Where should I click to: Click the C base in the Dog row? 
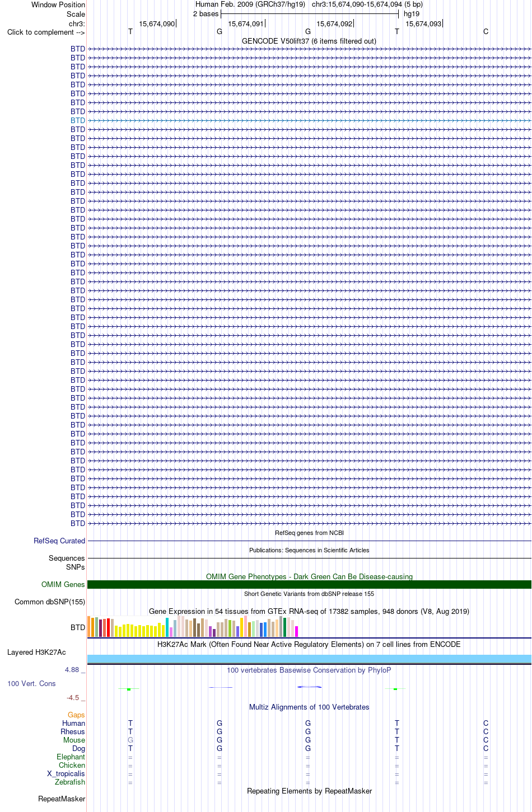[x=486, y=749]
